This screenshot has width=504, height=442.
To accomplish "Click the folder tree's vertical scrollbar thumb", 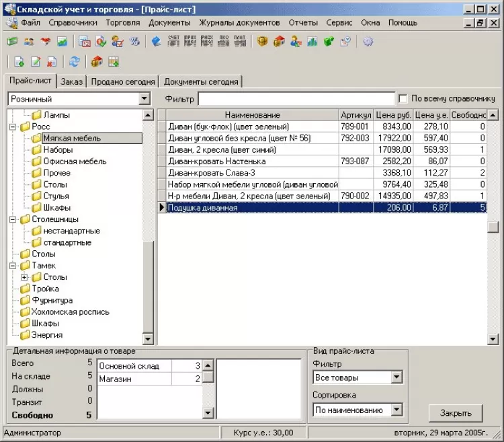I will 148,287.
